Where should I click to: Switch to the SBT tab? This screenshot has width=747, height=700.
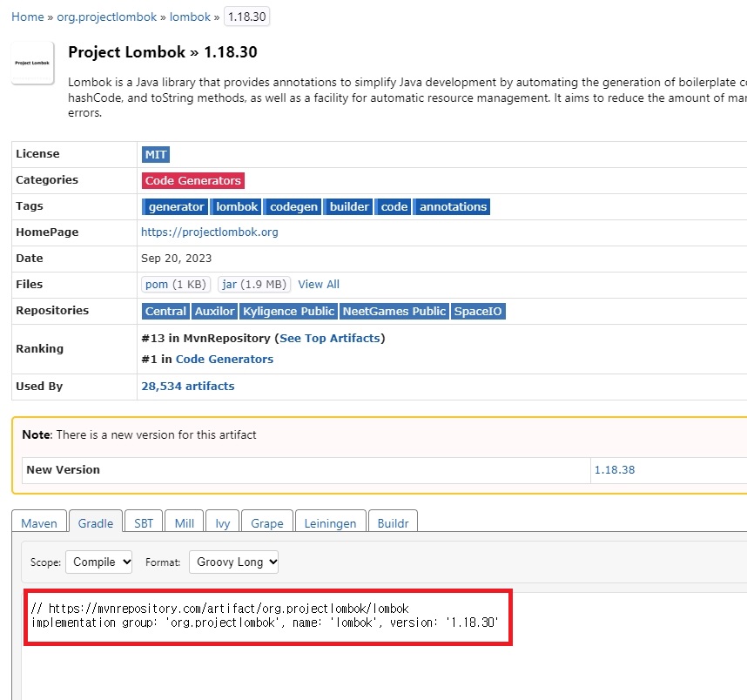pos(144,522)
